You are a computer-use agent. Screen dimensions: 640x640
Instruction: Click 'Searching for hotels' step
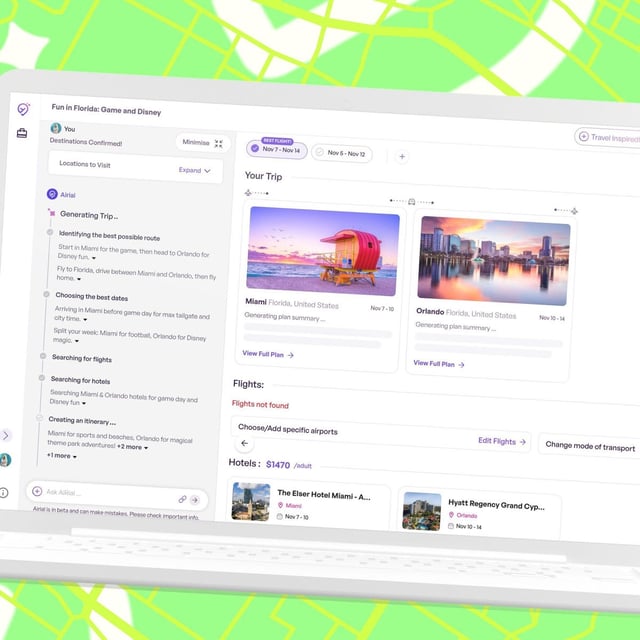[80, 380]
